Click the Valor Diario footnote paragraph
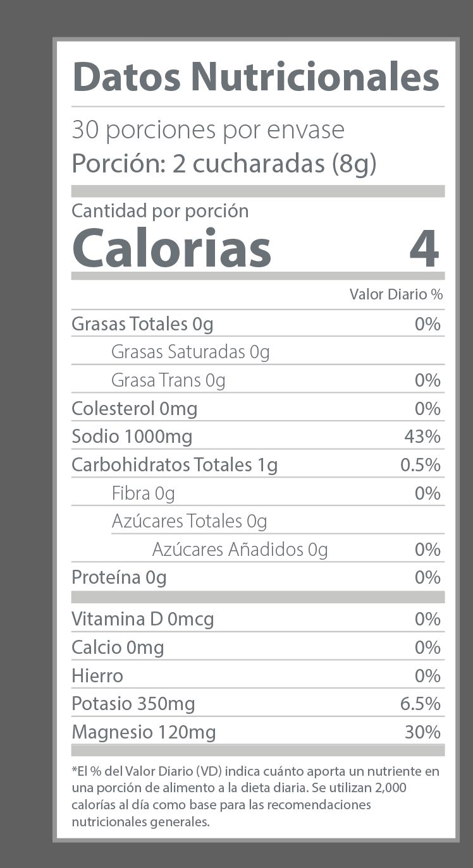Viewport: 473px width, 868px height. [255, 797]
